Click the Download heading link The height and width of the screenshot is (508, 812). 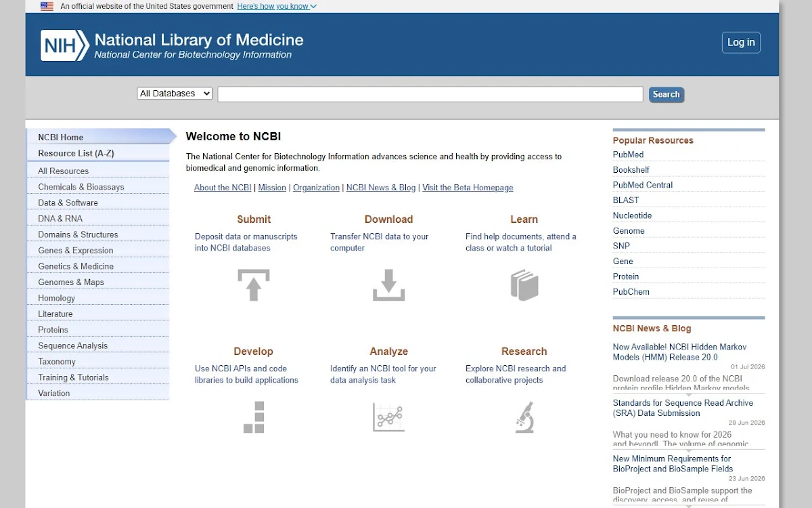click(x=388, y=219)
